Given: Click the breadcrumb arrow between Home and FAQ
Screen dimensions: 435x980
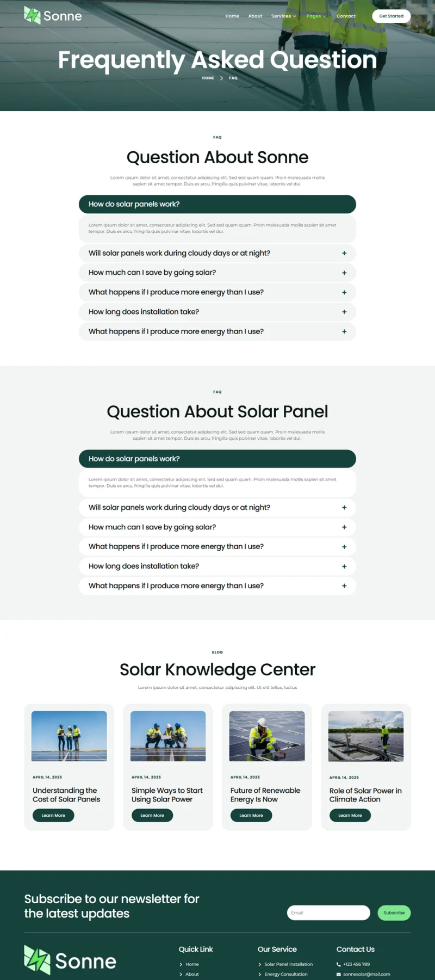Looking at the screenshot, I should [221, 78].
